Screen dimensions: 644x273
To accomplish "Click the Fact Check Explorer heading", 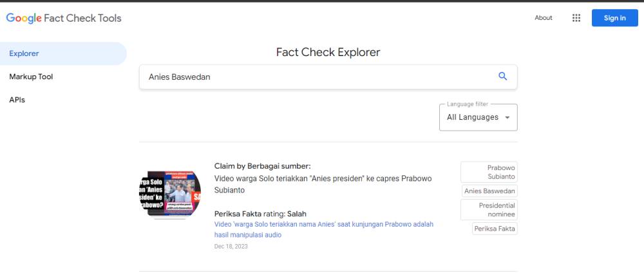I will click(328, 52).
